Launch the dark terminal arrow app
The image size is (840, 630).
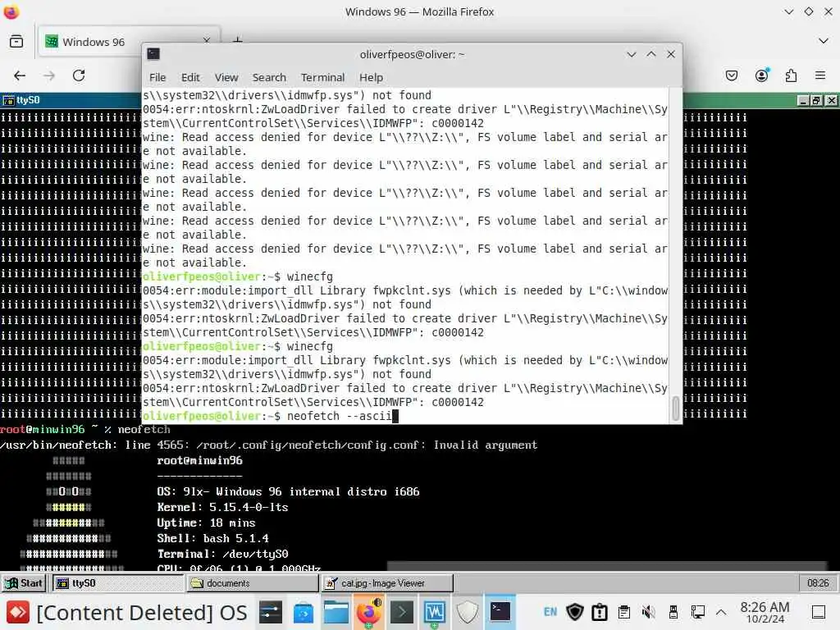pos(402,612)
